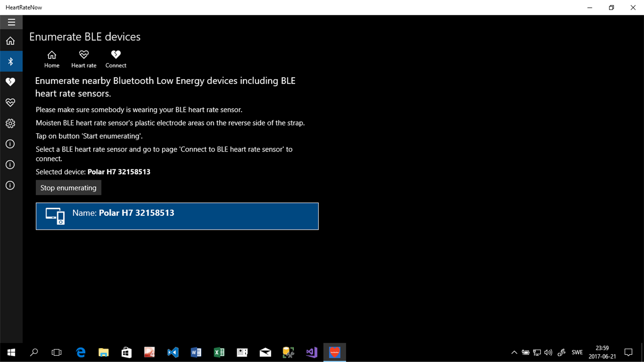This screenshot has width=644, height=362.
Task: Open Windows Ink Workspace pen icon
Action: click(562, 353)
